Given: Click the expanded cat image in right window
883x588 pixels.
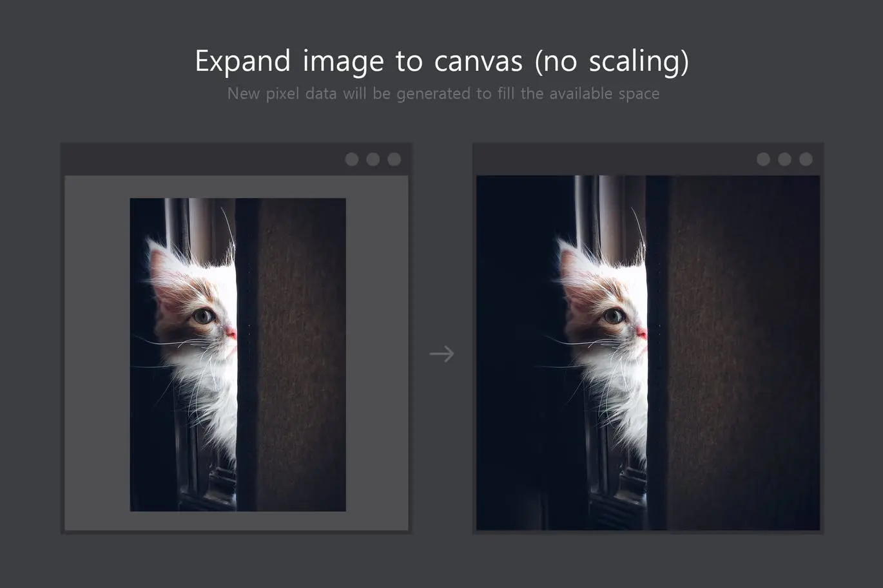Looking at the screenshot, I should pos(648,353).
